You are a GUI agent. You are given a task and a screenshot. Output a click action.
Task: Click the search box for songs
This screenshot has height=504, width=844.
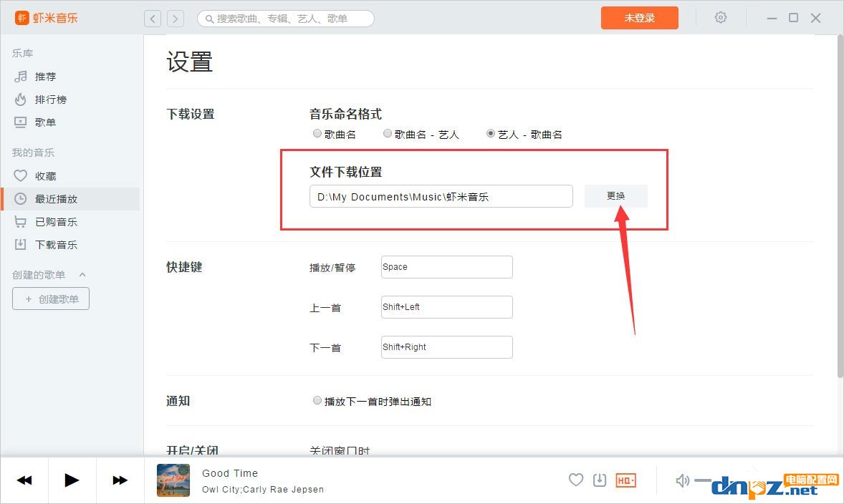point(287,19)
